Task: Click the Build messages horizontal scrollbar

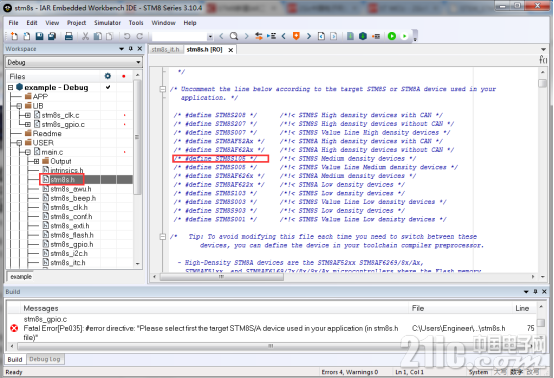Action: point(270,346)
